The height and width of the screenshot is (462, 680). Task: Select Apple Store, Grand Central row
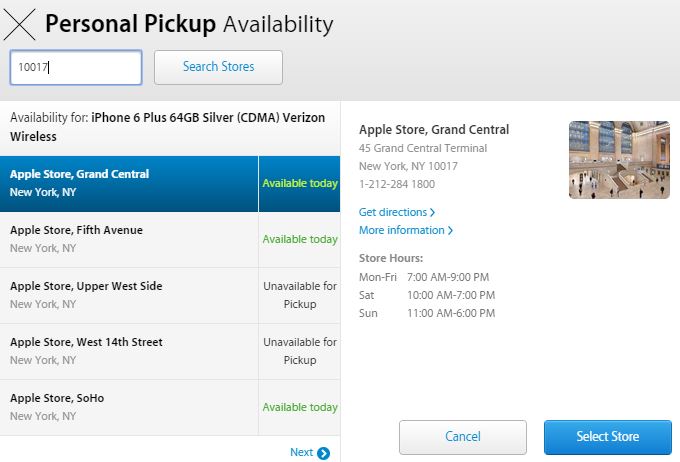click(129, 183)
